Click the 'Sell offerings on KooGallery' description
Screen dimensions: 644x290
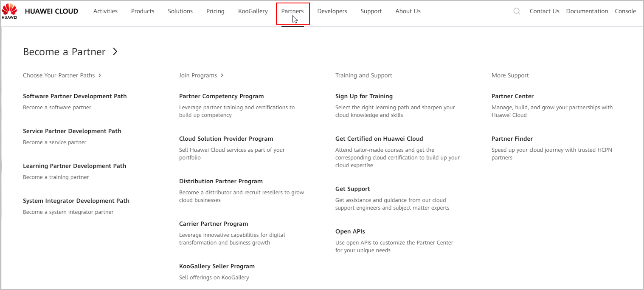(x=214, y=278)
